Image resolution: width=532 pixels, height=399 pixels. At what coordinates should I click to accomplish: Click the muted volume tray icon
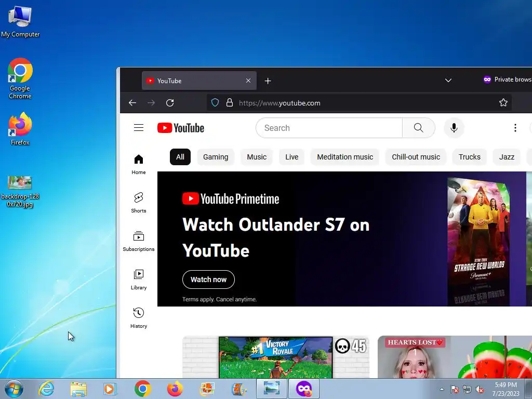[x=480, y=390]
